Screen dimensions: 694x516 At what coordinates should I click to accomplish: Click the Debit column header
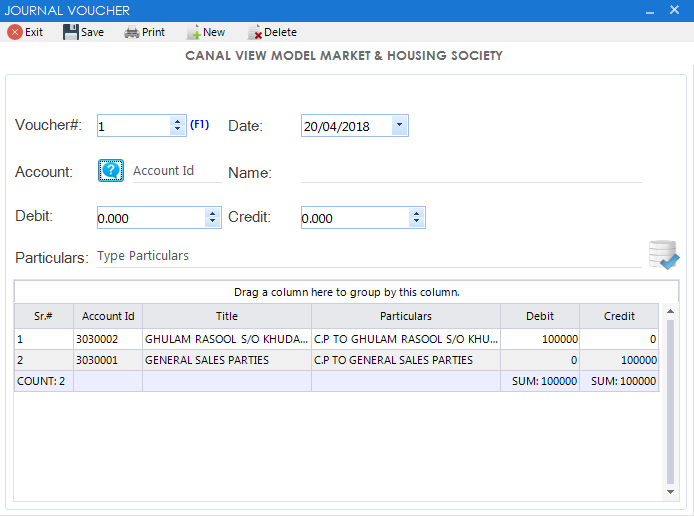point(540,316)
